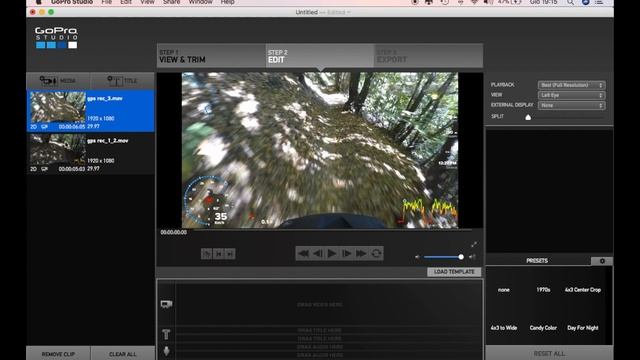Open the Window menu
This screenshot has width=640, height=360.
click(200, 2)
